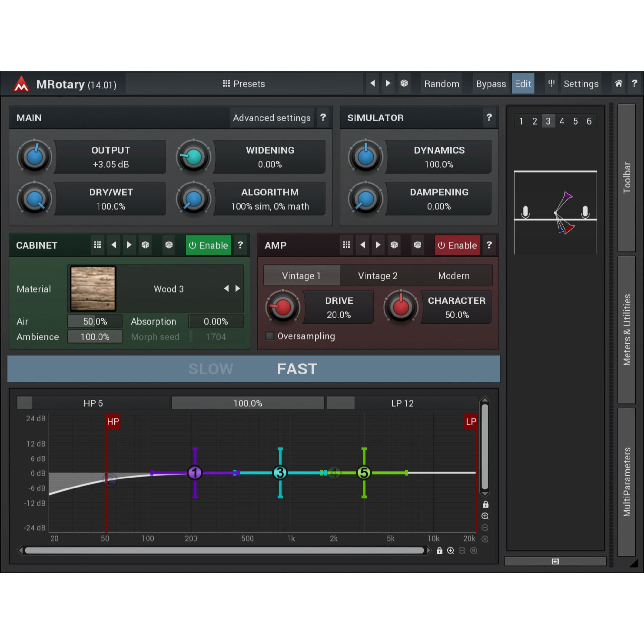Open the Settings button
The height and width of the screenshot is (644, 644).
tap(581, 83)
